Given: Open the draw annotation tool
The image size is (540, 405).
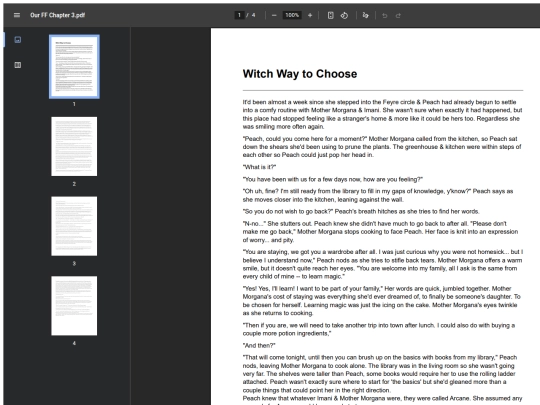Looking at the screenshot, I should pyautogui.click(x=365, y=15).
